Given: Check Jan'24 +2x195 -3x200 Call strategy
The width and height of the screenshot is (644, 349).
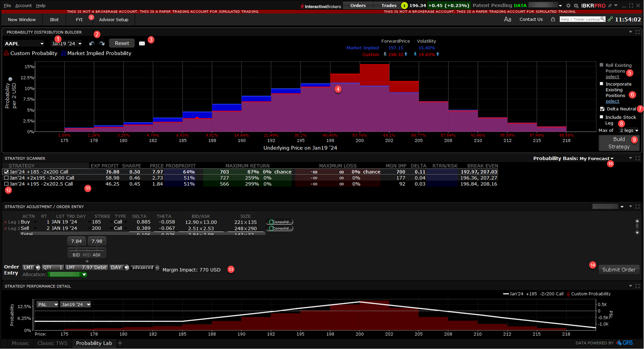Looking at the screenshot, I should (6, 178).
